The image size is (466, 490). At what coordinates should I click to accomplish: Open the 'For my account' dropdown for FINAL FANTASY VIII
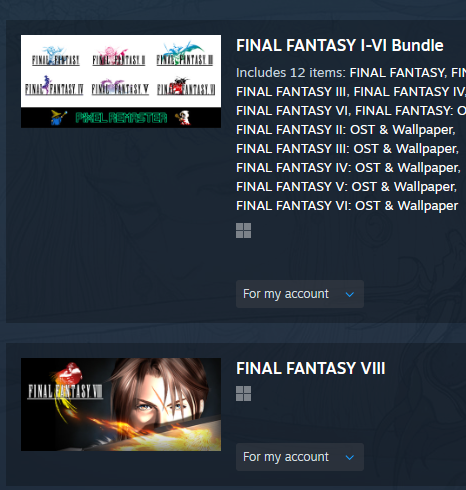click(x=300, y=457)
